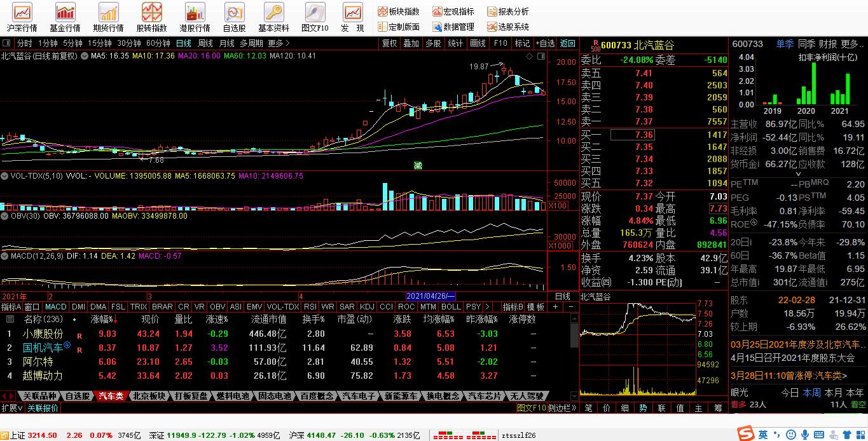868x441 pixels.
Task: Open the OBV(30) indicator dropdown arrow
Action: (4, 215)
